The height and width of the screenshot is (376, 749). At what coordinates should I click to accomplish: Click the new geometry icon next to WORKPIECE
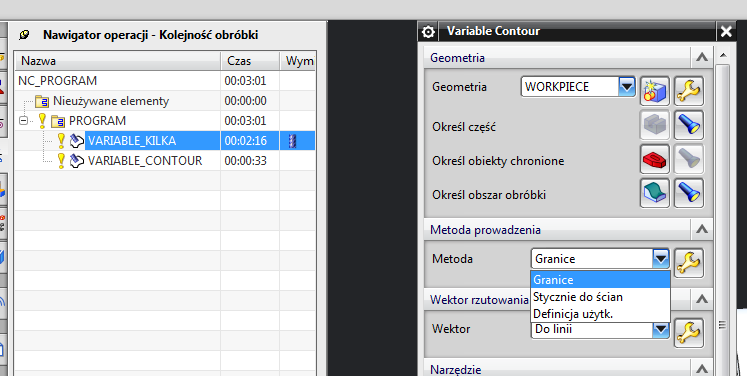[655, 90]
